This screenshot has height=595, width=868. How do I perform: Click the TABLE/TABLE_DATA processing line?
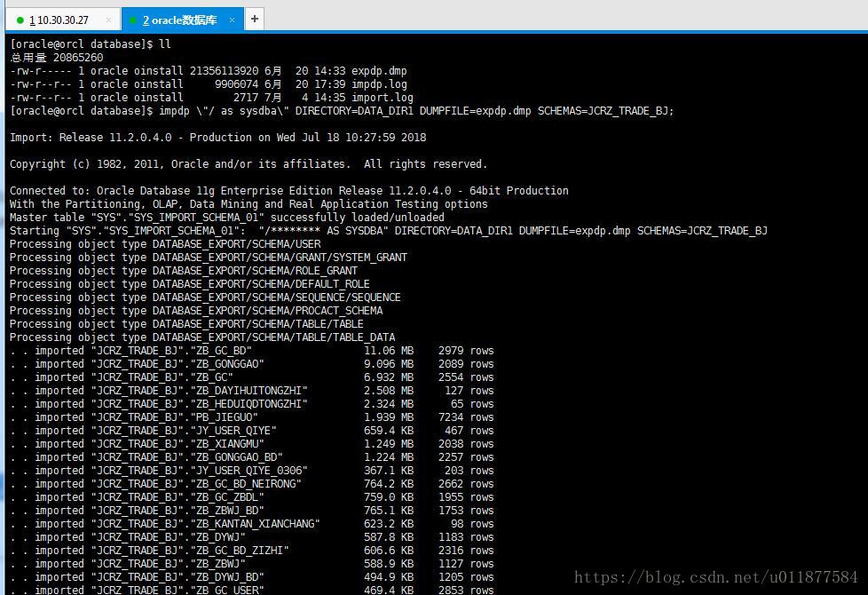click(202, 337)
